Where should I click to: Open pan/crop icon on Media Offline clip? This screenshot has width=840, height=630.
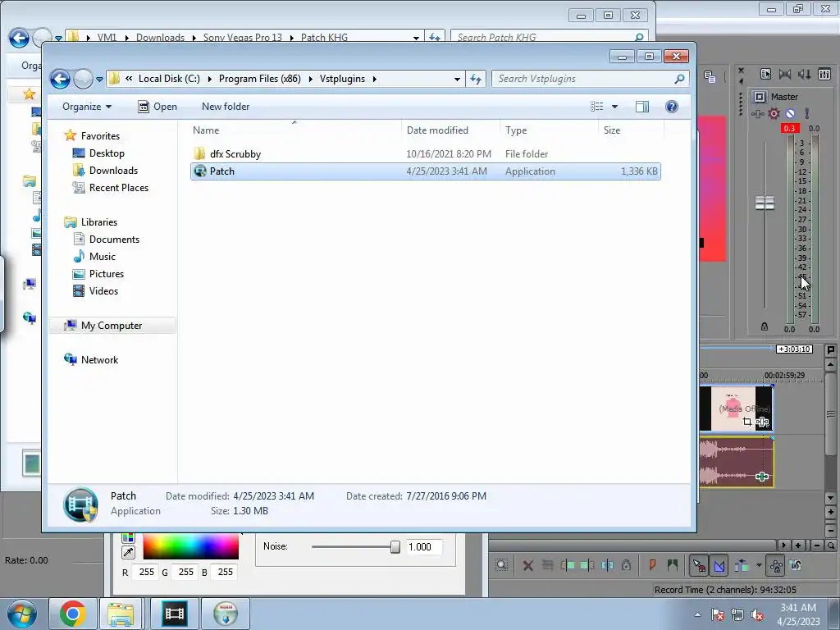coord(747,422)
